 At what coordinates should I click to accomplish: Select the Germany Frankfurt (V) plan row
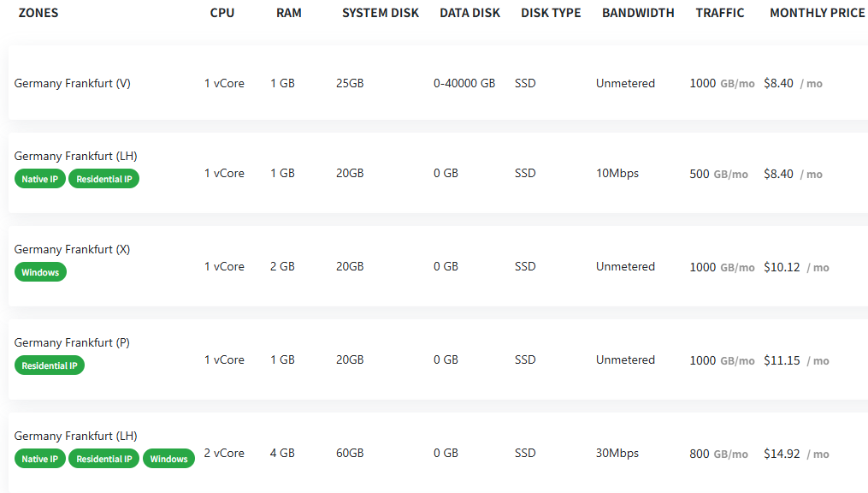(x=438, y=82)
